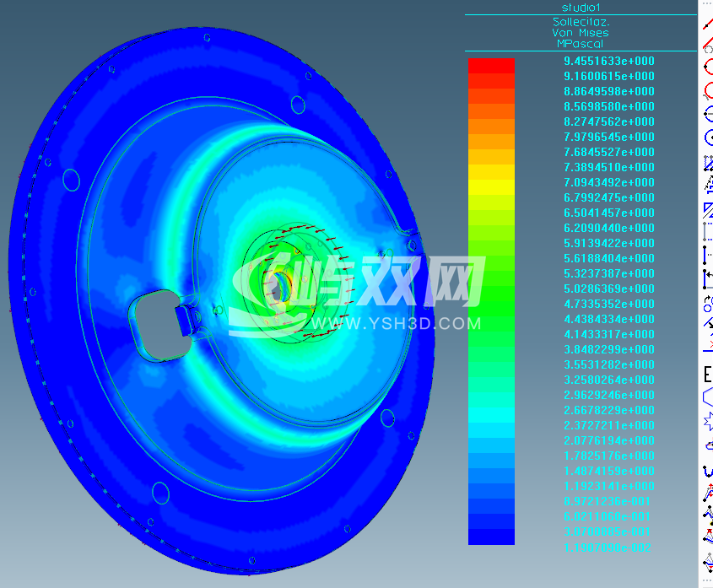The width and height of the screenshot is (713, 588).
Task: Choose the spline with red arrows tool
Action: 708,493
